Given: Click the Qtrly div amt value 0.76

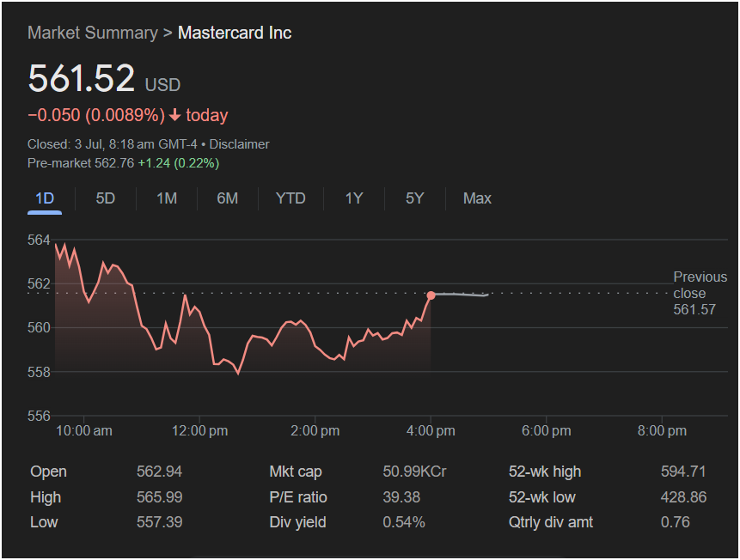Looking at the screenshot, I should [x=676, y=522].
